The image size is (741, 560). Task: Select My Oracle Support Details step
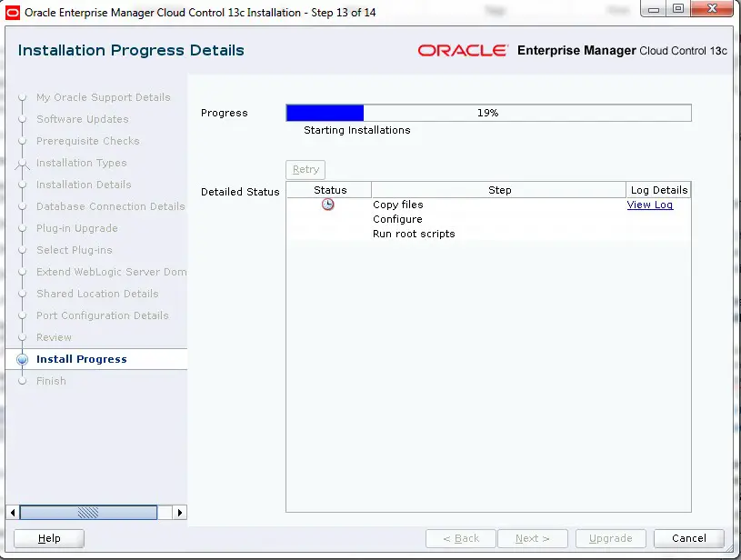click(104, 97)
